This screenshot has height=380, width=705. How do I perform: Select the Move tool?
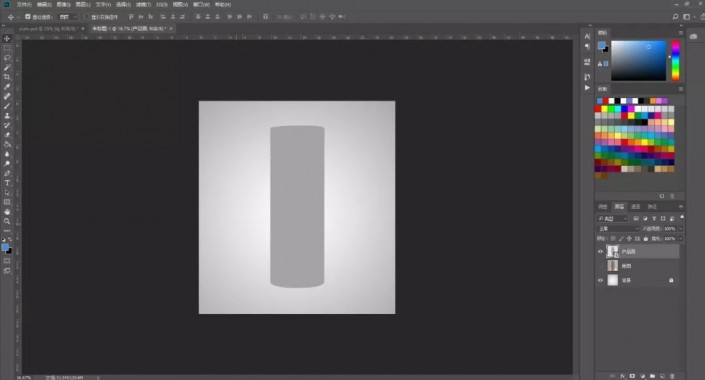(7, 39)
